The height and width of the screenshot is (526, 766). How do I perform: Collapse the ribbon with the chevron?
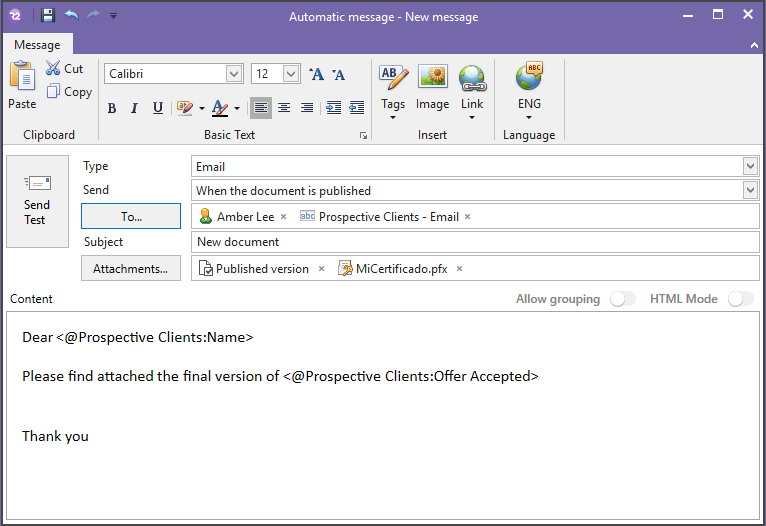point(754,45)
